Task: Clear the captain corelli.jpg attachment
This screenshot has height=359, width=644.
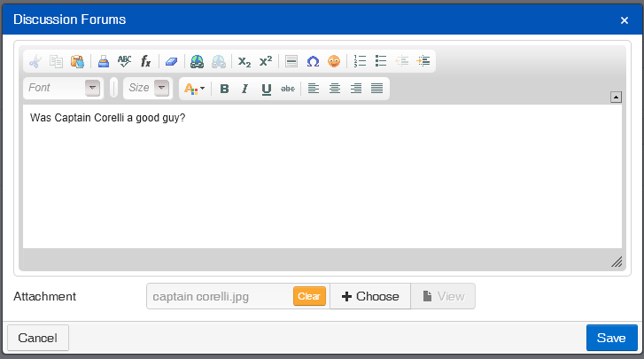Action: (309, 296)
